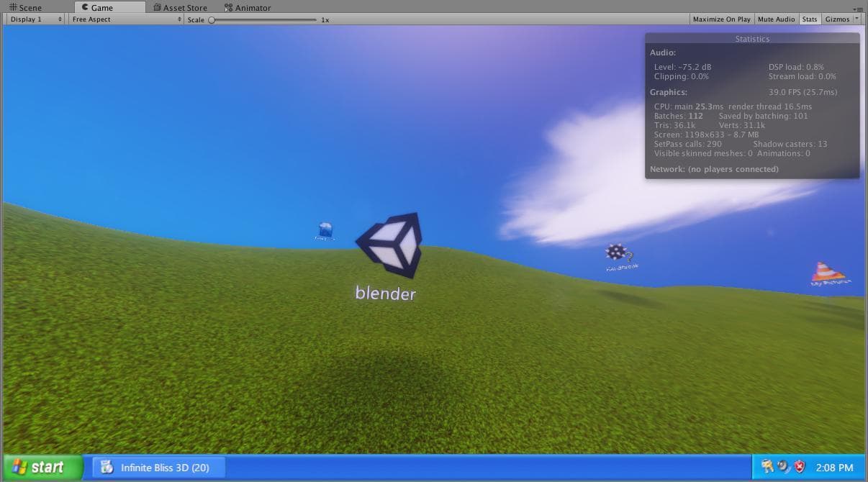
Task: Open the Free Aspect dropdown
Action: coord(127,19)
